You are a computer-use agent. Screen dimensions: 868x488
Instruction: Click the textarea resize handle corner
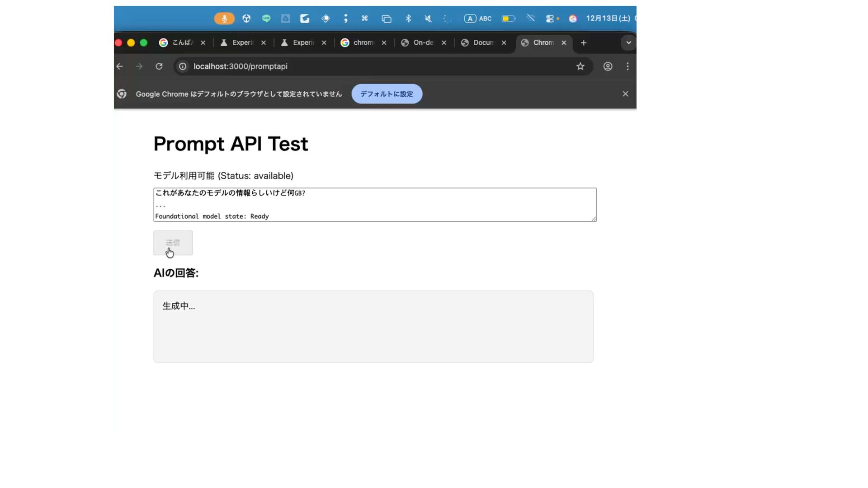tap(594, 219)
